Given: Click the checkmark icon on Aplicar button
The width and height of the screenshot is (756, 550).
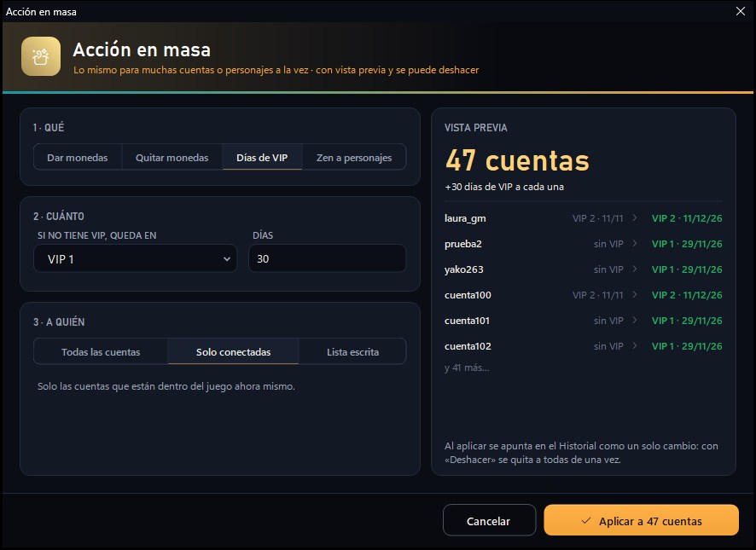Looking at the screenshot, I should pyautogui.click(x=586, y=521).
